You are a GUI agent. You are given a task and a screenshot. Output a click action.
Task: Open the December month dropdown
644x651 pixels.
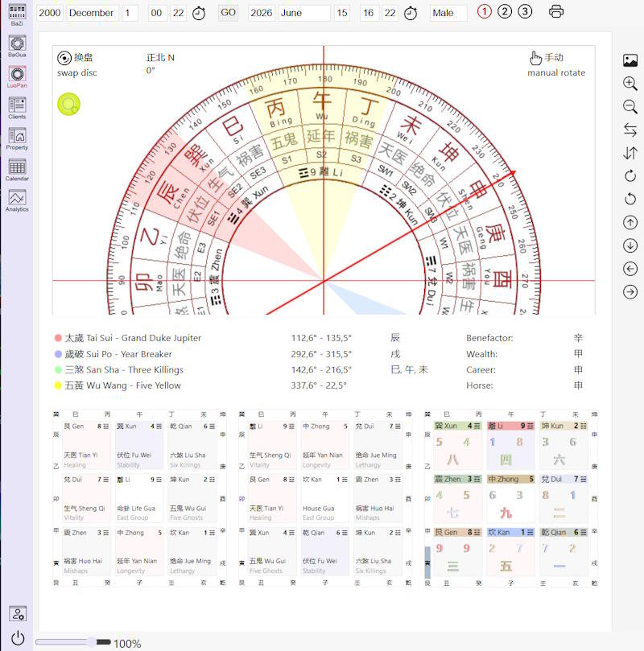pos(93,14)
